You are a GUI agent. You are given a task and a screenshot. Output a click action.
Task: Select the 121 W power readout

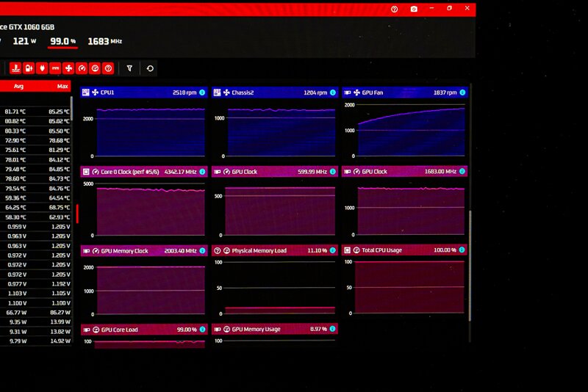point(24,41)
